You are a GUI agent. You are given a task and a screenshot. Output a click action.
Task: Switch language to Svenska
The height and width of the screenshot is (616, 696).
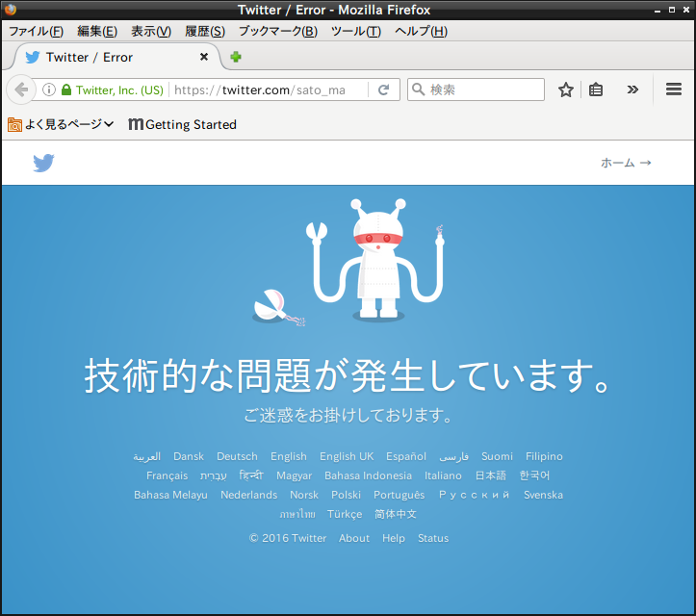tap(543, 495)
